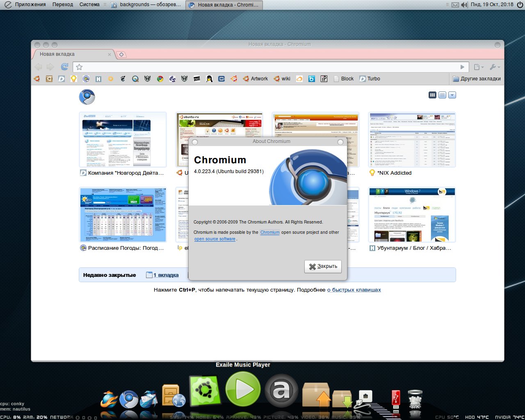Open the Artwork bookmark
Screen dimensions: 525x420
coord(255,79)
